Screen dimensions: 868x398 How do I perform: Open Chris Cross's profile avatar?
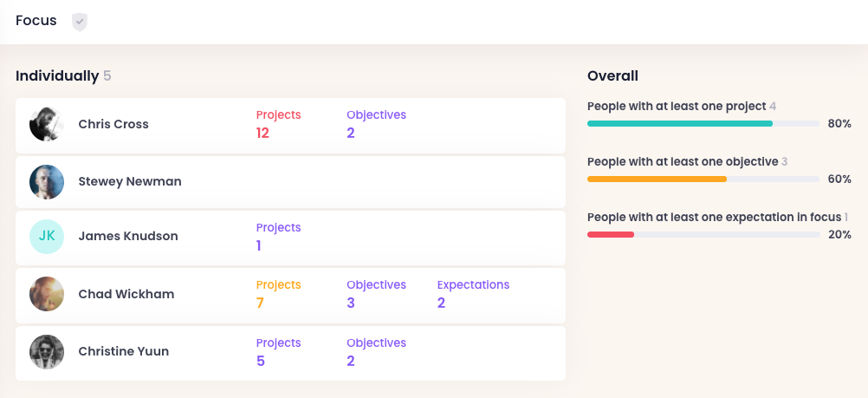[x=47, y=125]
